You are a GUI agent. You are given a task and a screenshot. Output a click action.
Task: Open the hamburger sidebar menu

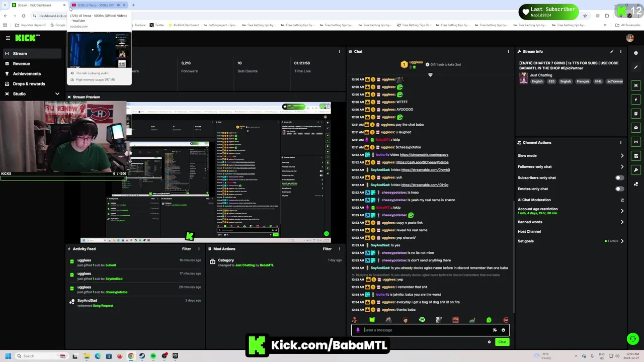point(8,38)
